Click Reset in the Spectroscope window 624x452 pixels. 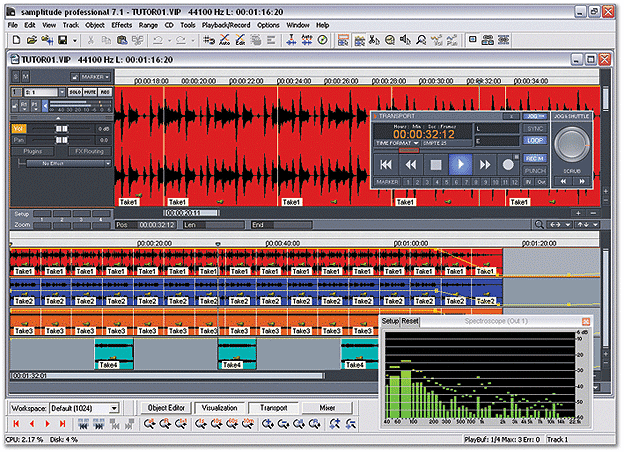point(410,321)
